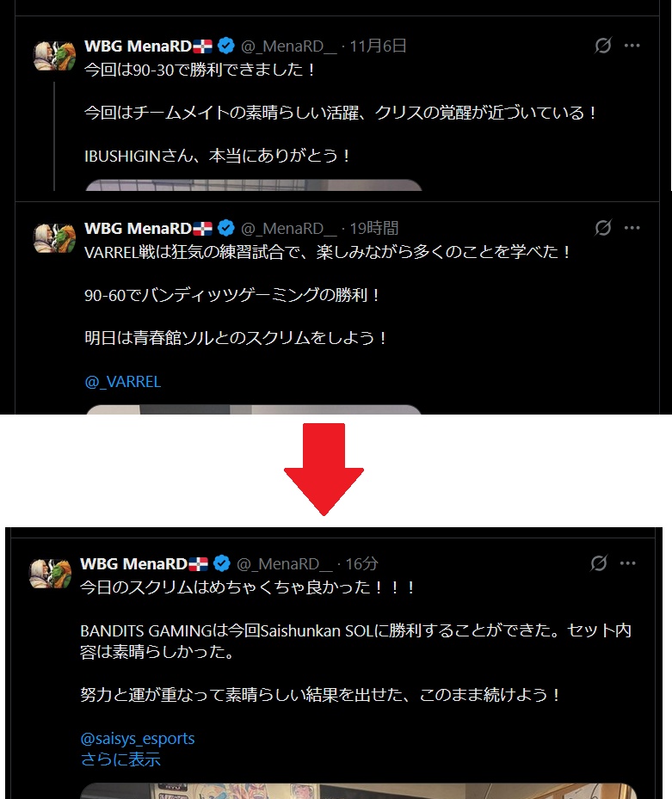Screen dimensions: 672x799
Task: Click verified badge on 19時間 tweet
Action: tap(226, 228)
